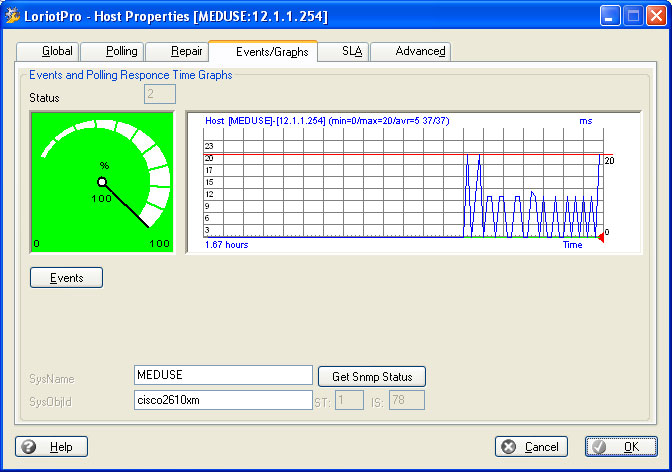The height and width of the screenshot is (472, 672).
Task: Select the Repair tab
Action: tap(177, 51)
